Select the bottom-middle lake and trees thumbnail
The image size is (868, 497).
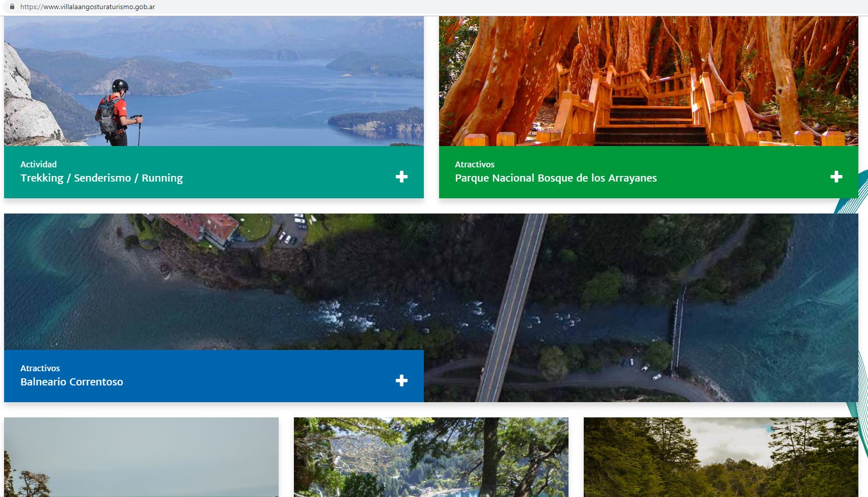tap(431, 456)
